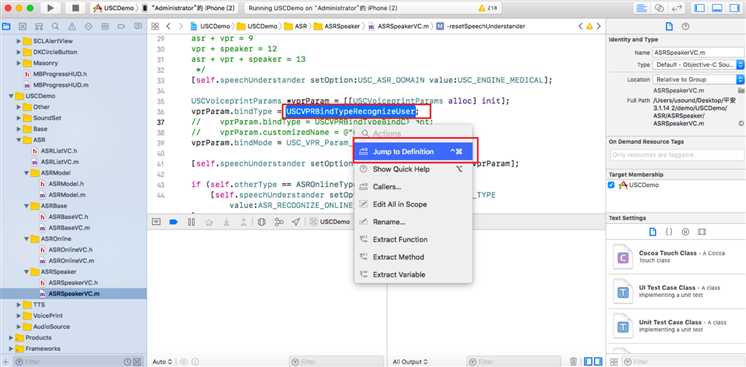
Task: Click Step out in debug bar
Action: [244, 222]
